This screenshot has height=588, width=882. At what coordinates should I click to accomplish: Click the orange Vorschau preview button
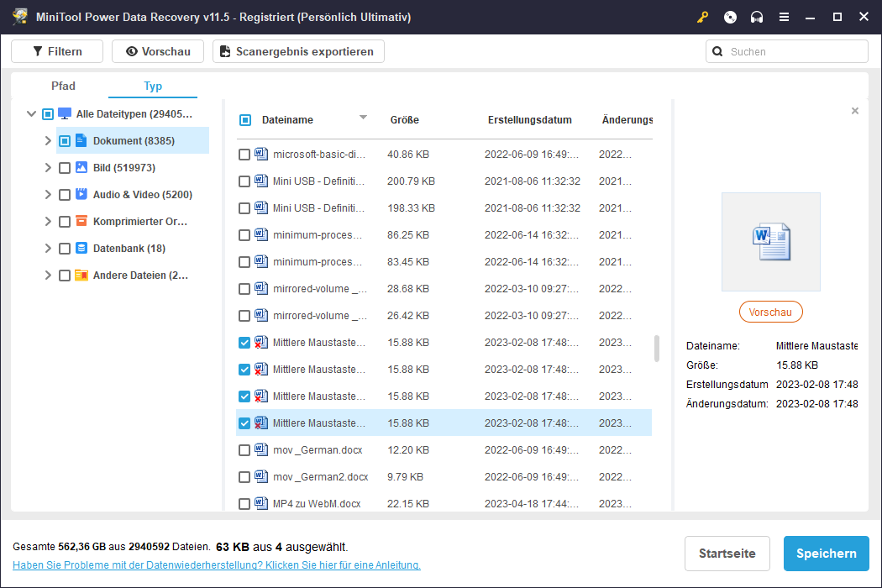pyautogui.click(x=770, y=312)
